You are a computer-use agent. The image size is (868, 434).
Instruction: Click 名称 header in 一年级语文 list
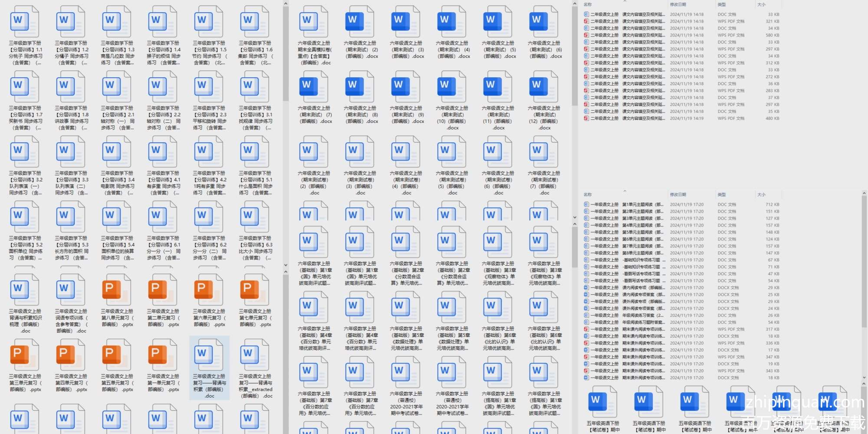point(588,195)
